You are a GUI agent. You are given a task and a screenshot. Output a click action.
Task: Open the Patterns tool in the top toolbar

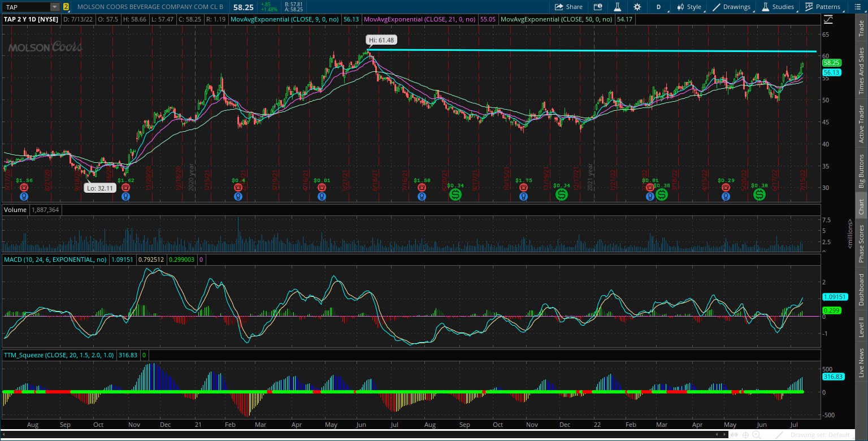pyautogui.click(x=823, y=7)
